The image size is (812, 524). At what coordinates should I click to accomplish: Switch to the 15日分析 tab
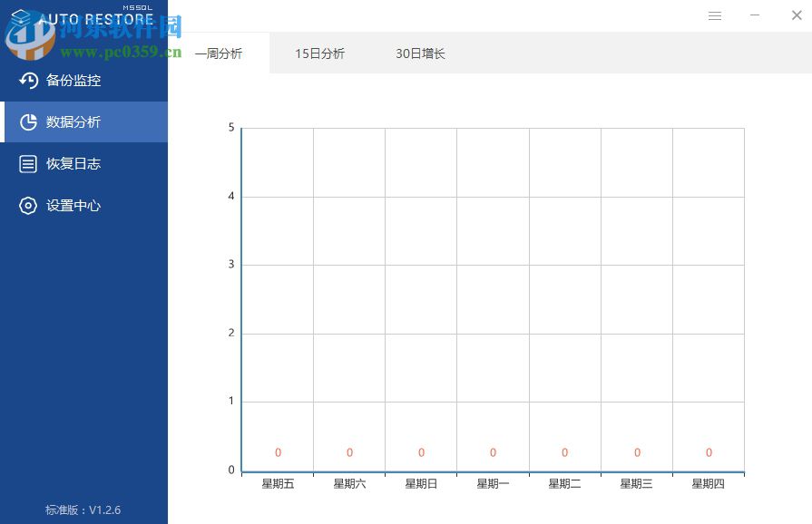click(x=319, y=53)
